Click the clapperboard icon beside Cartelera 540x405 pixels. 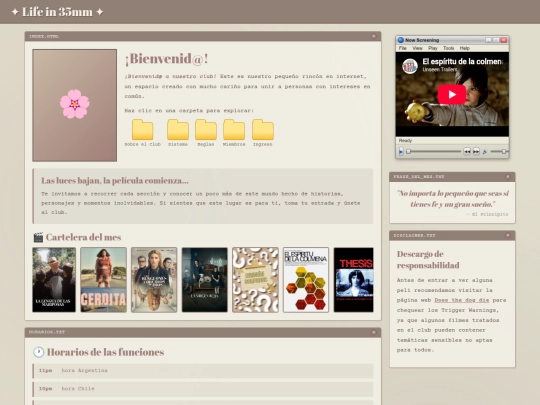38,237
